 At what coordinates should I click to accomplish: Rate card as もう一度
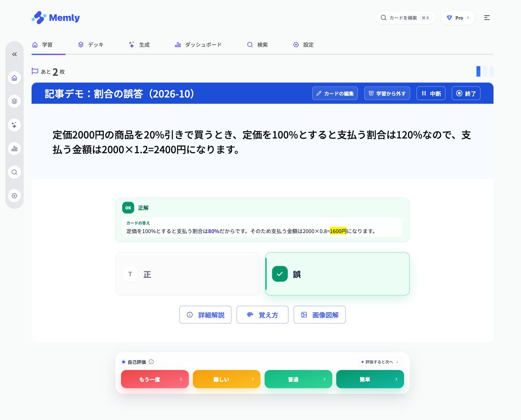(x=155, y=379)
